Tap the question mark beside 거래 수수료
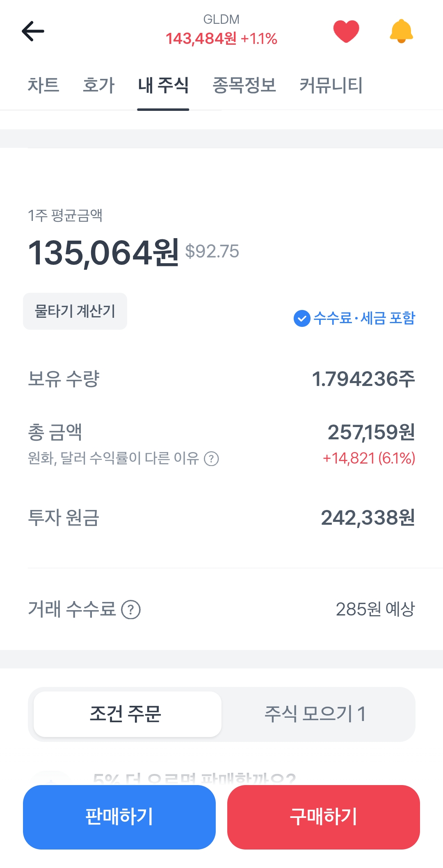This screenshot has height=868, width=443. pos(131,610)
